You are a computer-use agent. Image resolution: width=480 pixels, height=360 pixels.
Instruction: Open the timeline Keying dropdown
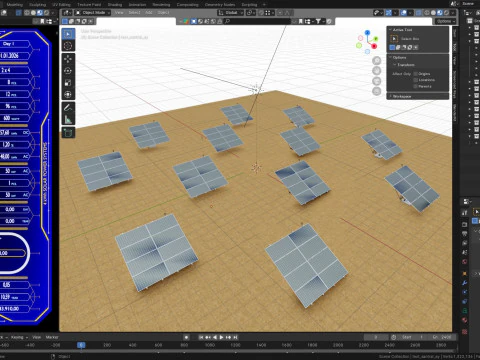click(19, 337)
